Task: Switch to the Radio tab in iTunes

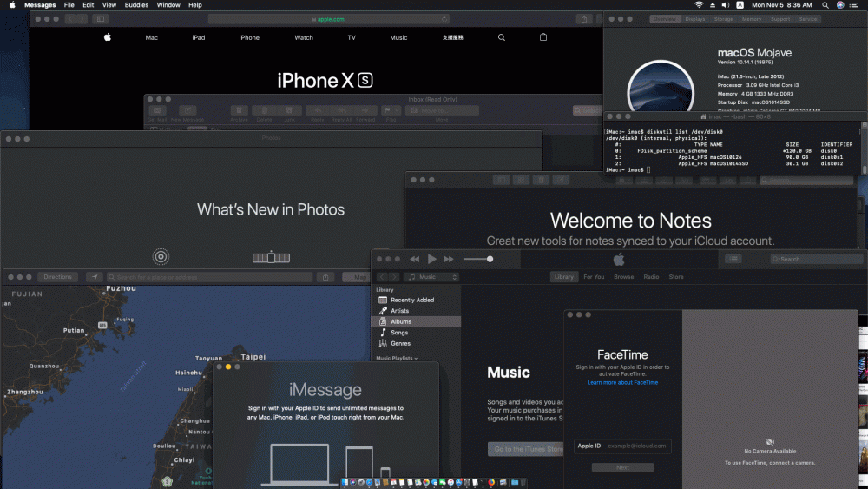Action: [x=651, y=277]
